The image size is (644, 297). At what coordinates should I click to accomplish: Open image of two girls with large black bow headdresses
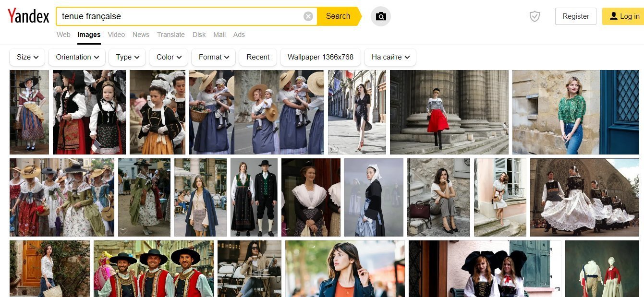pos(485,269)
